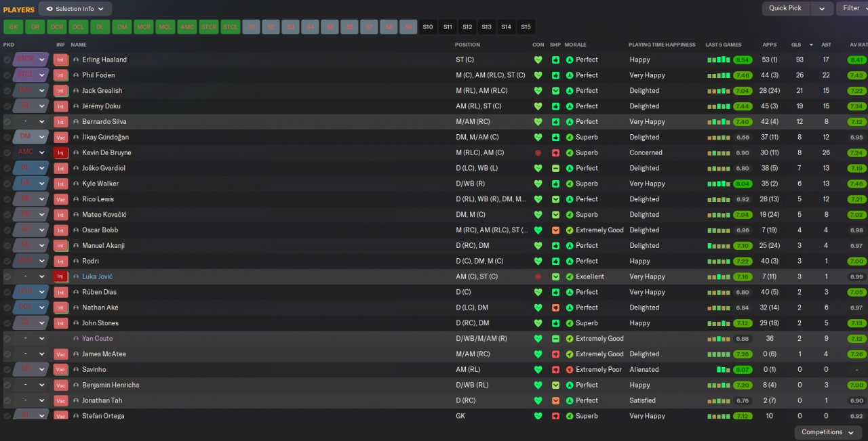Viewport: 868px width, 441px height.
Task: Click the Inj badge beside Luka Jović
Action: coord(60,276)
